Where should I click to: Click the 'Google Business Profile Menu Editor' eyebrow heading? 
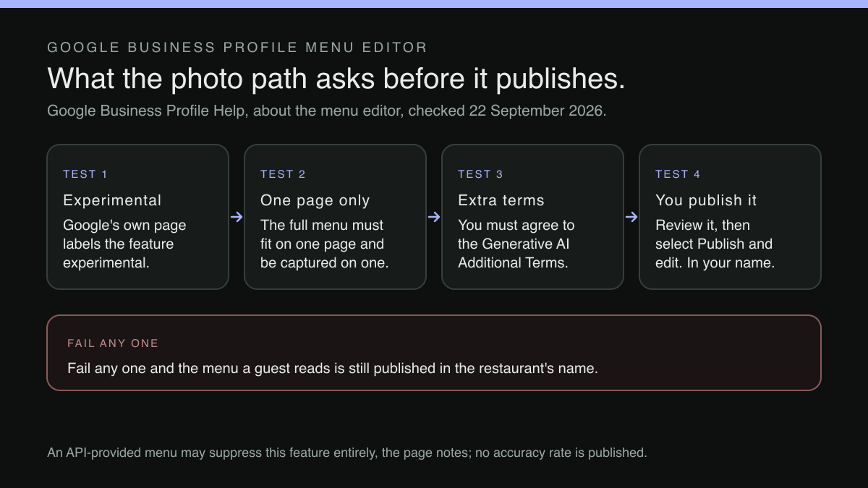point(237,48)
